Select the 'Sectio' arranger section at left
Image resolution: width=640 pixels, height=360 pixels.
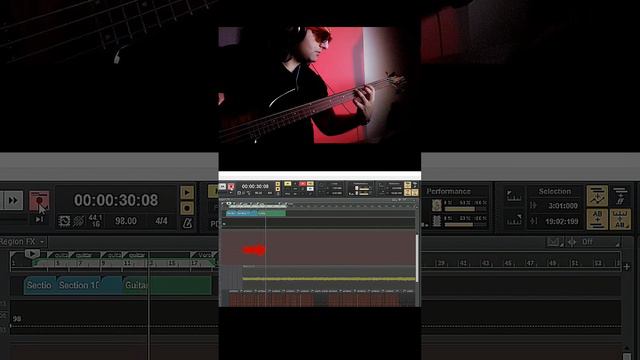point(39,285)
